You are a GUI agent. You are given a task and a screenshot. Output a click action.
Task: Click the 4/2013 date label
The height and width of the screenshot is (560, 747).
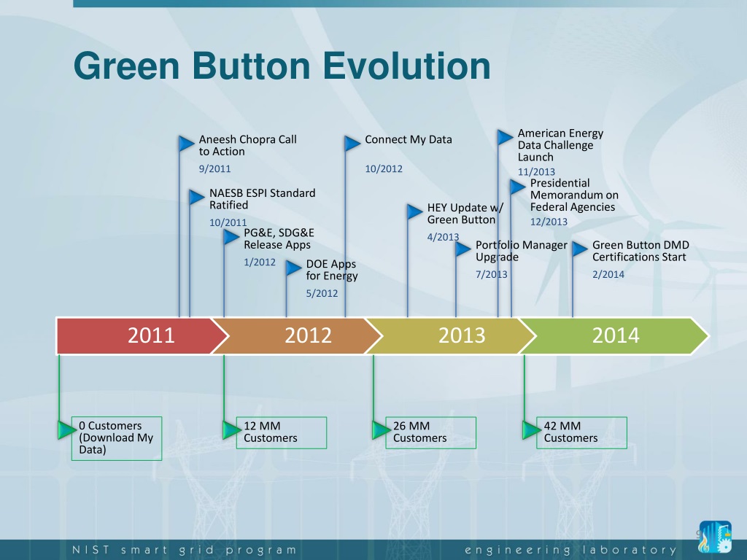tap(443, 237)
